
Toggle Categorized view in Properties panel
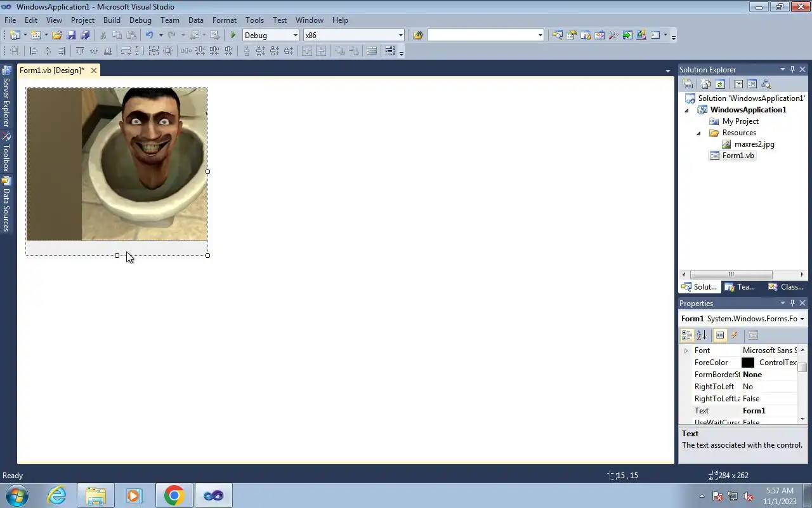click(687, 335)
